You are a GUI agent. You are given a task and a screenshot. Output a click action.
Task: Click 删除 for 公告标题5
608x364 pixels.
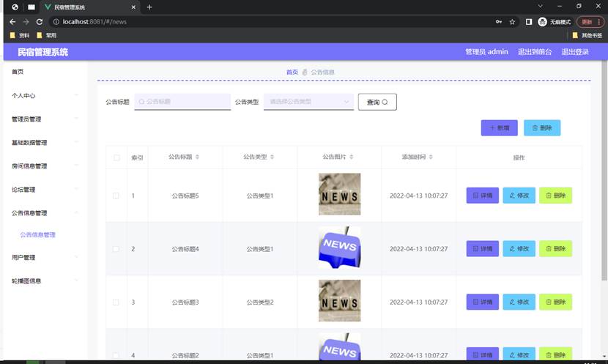pos(555,196)
